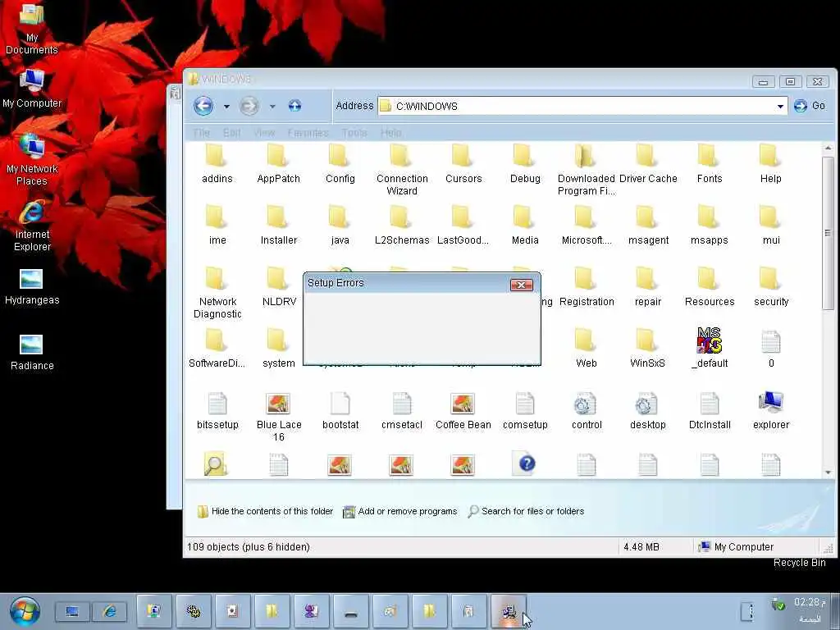
Task: Click Hide the contents of this folder
Action: click(265, 511)
